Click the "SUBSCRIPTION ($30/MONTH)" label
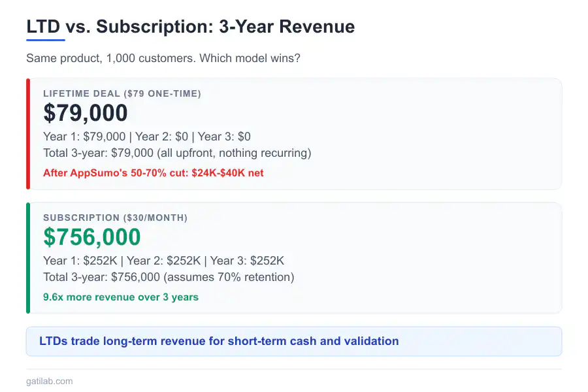 [x=115, y=218]
